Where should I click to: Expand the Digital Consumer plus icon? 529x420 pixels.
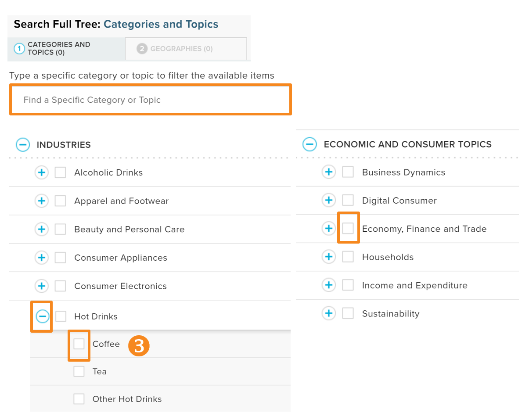(x=328, y=201)
